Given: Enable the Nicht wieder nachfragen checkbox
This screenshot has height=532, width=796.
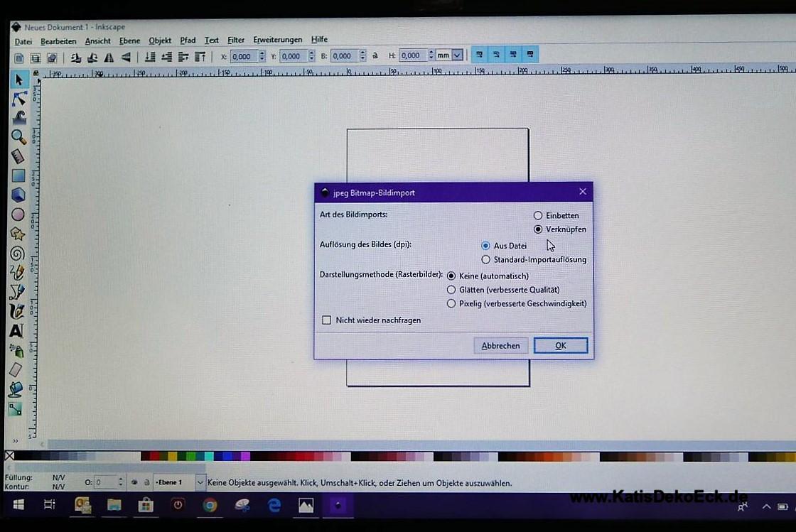Looking at the screenshot, I should [327, 320].
